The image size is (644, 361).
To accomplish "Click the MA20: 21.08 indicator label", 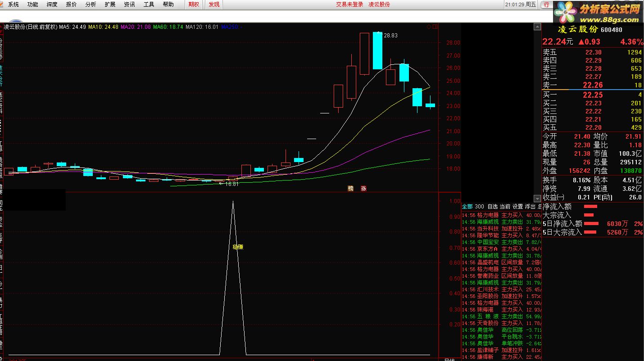I will 136,27.
